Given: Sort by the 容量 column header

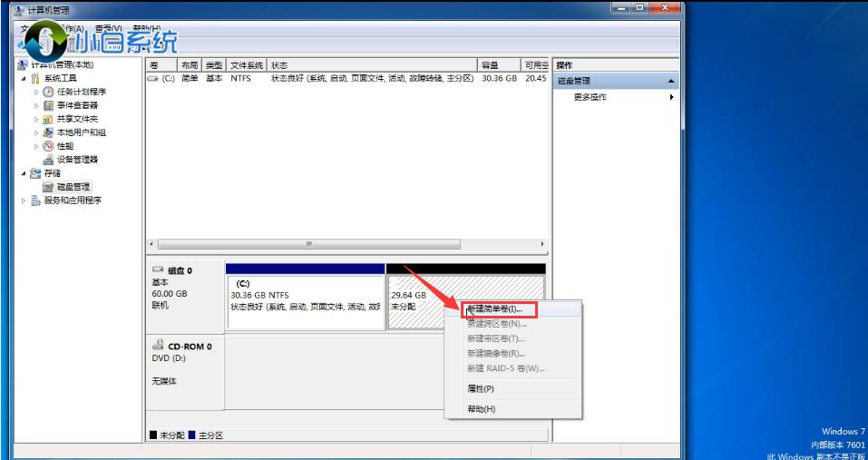Looking at the screenshot, I should pyautogui.click(x=499, y=65).
